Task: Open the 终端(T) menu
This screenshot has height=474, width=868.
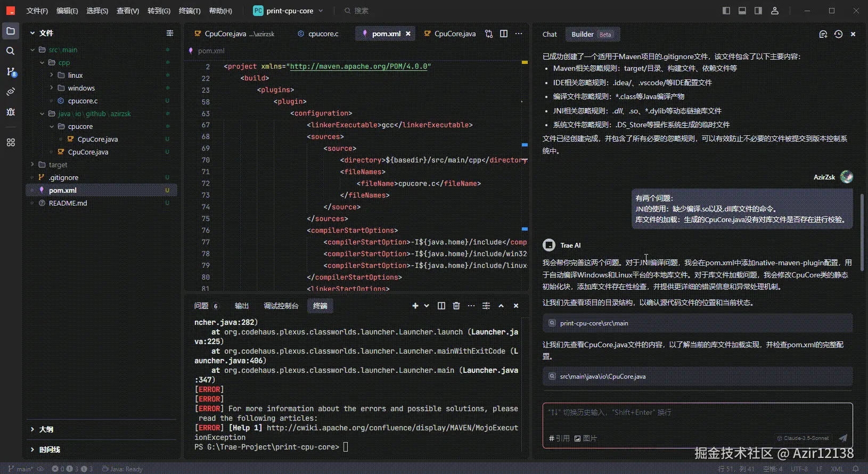Action: tap(190, 11)
